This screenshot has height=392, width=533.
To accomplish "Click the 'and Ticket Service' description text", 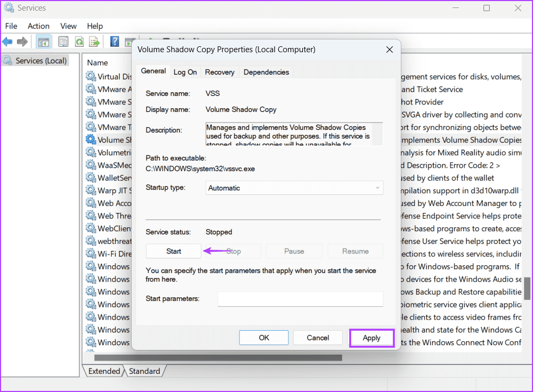I will coord(432,89).
